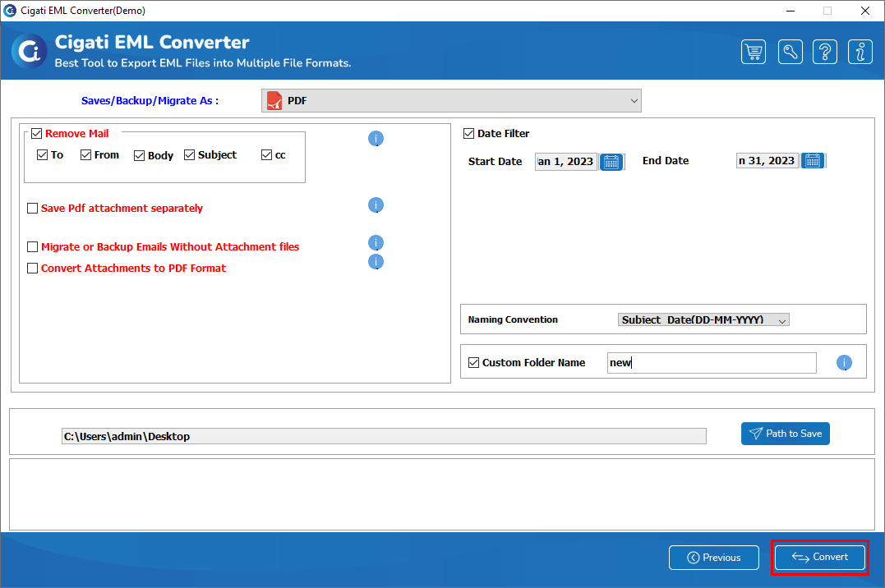Click the Start Date label
Image resolution: width=885 pixels, height=588 pixels.
tap(495, 162)
